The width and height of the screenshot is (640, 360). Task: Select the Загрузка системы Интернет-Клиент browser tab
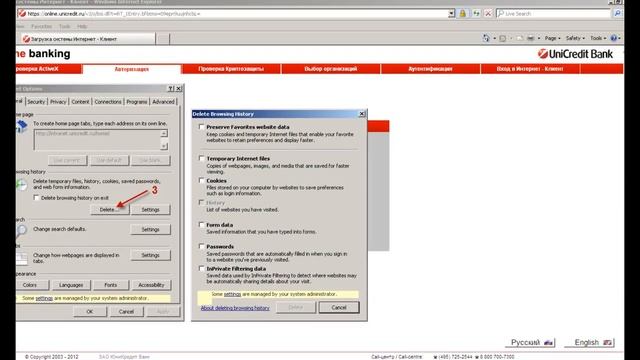click(88, 39)
